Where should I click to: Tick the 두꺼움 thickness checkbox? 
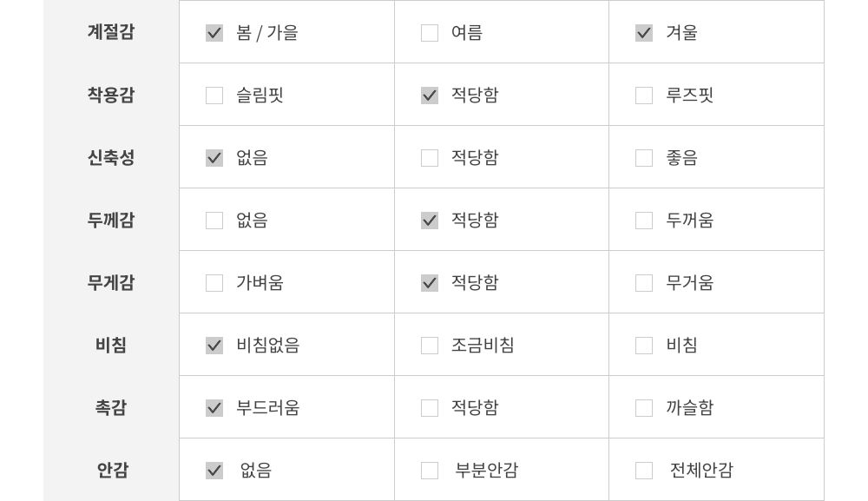coord(644,221)
